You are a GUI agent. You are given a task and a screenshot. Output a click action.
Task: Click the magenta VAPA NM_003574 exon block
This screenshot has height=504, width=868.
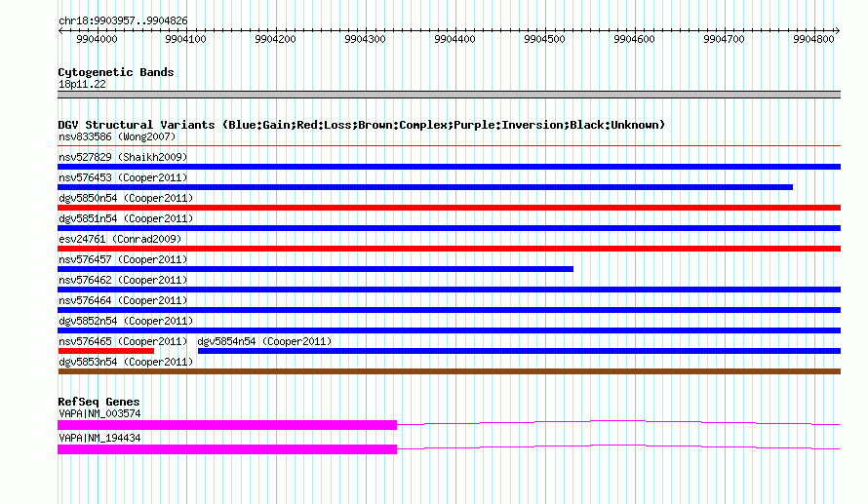pos(227,425)
